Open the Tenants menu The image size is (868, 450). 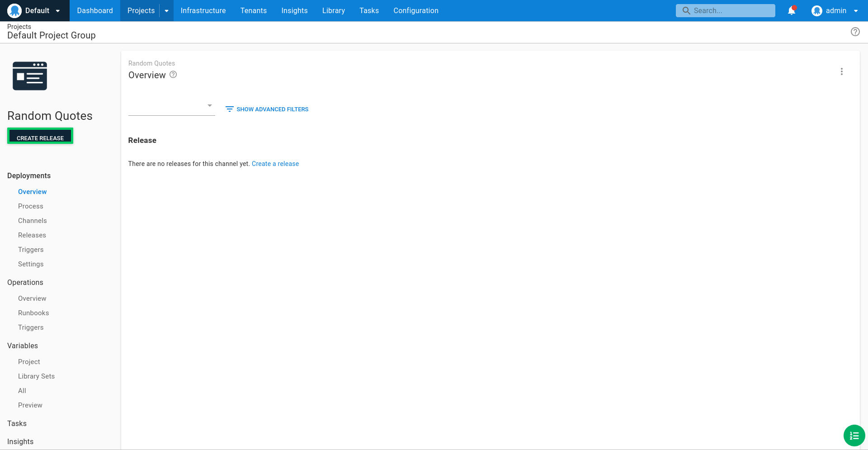[254, 10]
